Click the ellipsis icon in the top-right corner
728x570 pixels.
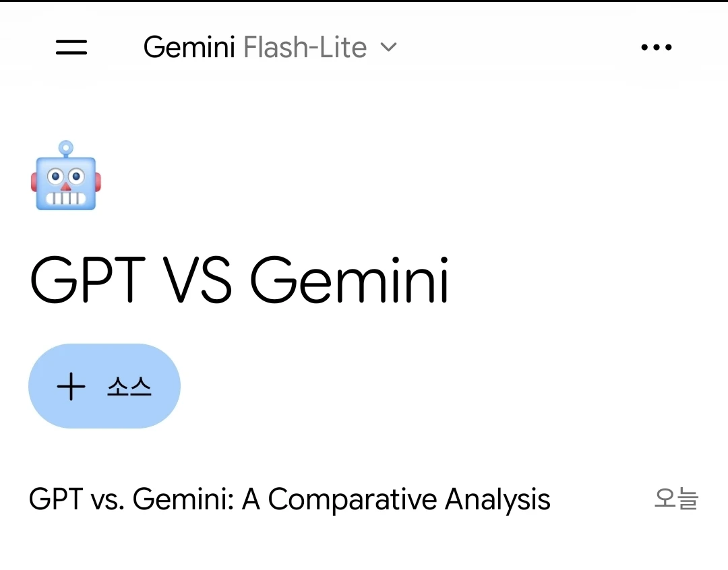pos(656,47)
